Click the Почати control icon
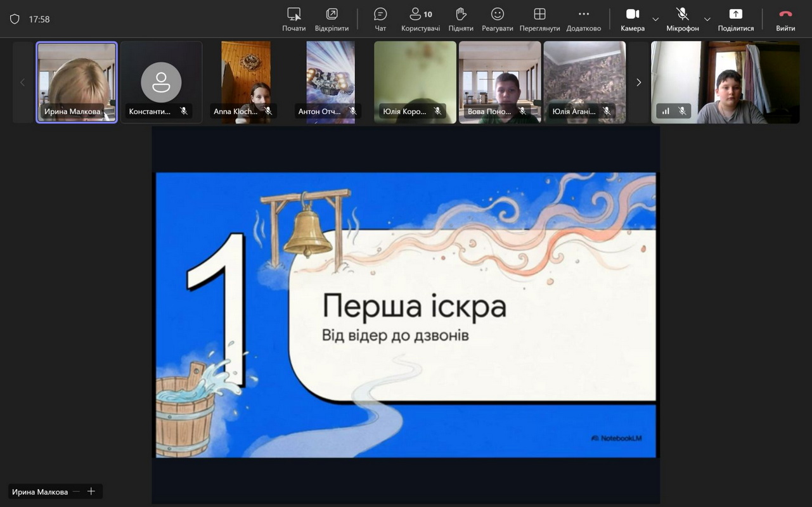 (293, 15)
